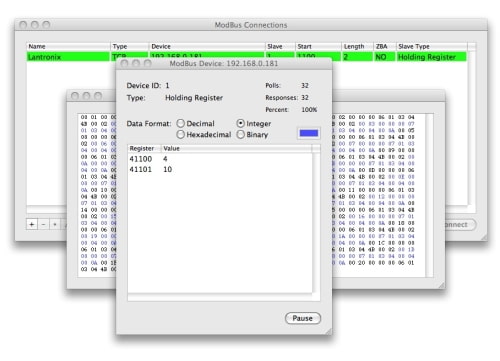Add a new connection with the plus button
The height and width of the screenshot is (361, 500).
coord(32,225)
